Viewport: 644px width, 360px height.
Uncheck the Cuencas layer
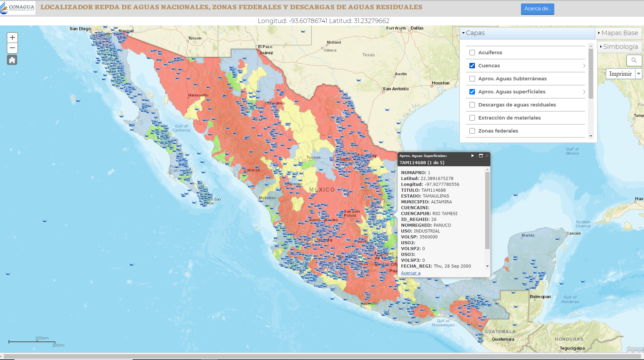pos(472,66)
